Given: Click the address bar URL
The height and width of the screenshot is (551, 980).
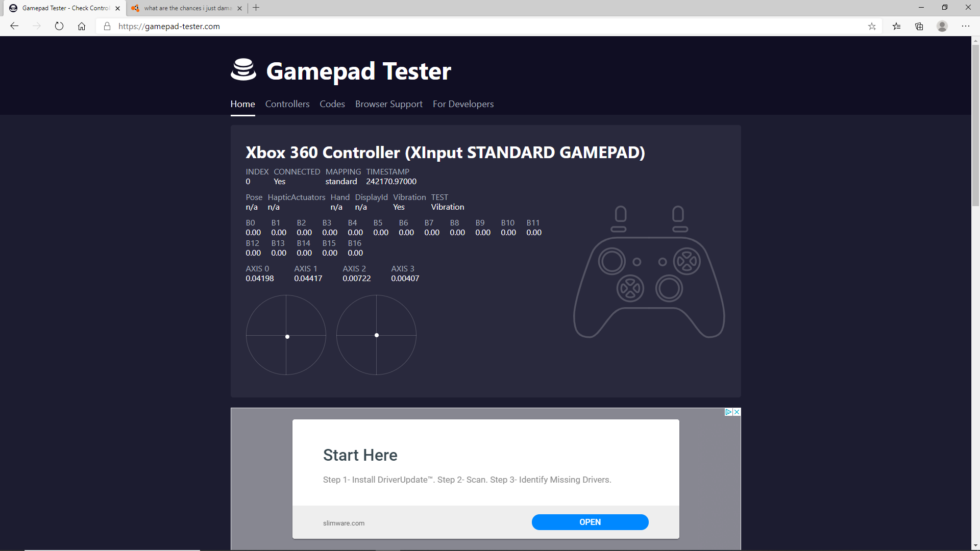Looking at the screenshot, I should click(x=169, y=26).
